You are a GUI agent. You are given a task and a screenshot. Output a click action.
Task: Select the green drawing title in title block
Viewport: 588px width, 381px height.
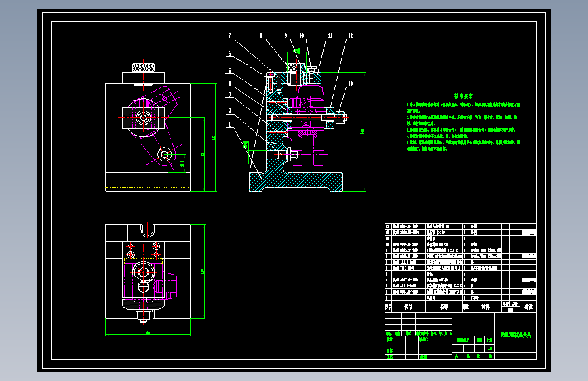[x=515, y=334]
